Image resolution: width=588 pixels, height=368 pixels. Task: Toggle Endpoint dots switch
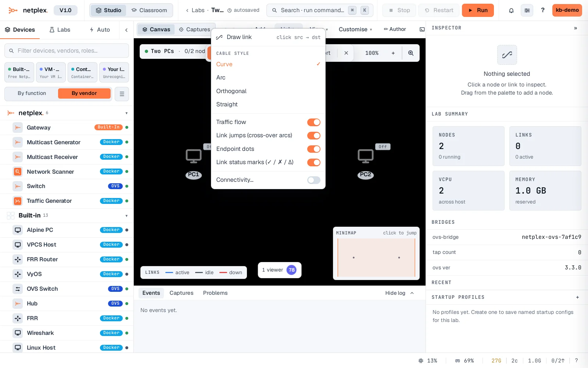point(314,149)
